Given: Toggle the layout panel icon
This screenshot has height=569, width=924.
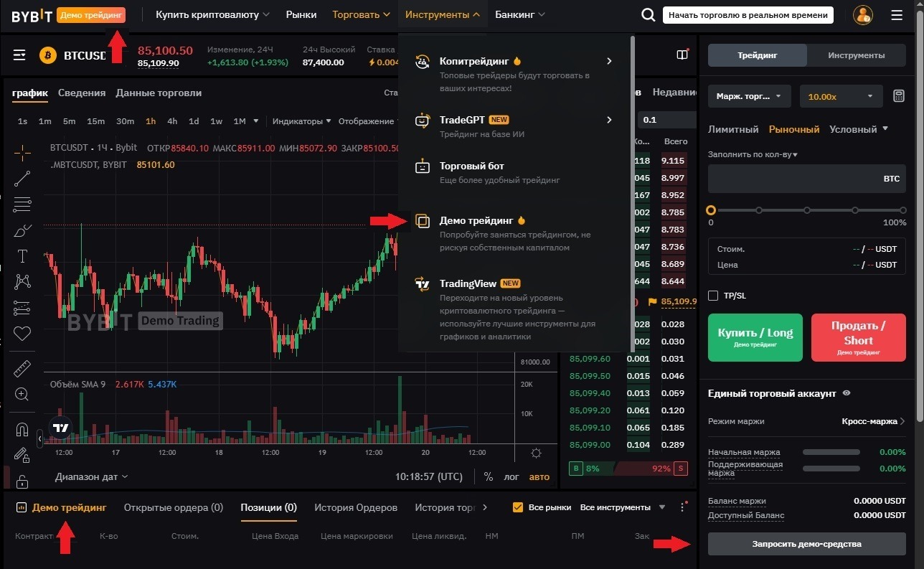Looking at the screenshot, I should (682, 55).
